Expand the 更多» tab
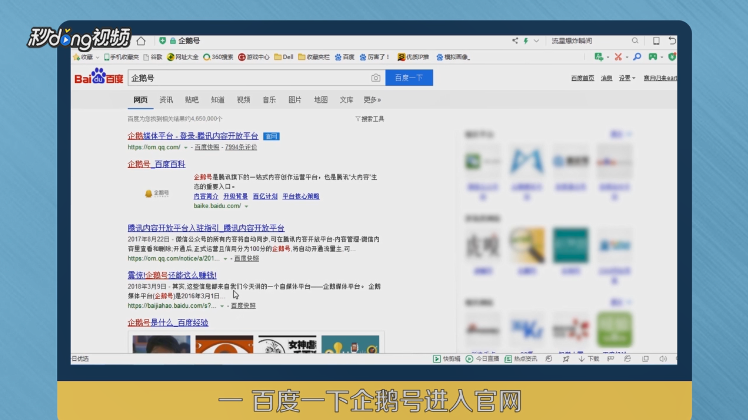This screenshot has width=748, height=420. 372,100
